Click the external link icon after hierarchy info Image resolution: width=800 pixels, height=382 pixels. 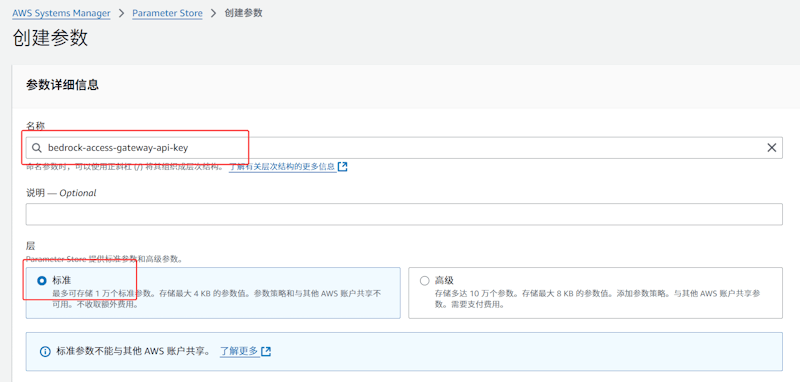[342, 167]
